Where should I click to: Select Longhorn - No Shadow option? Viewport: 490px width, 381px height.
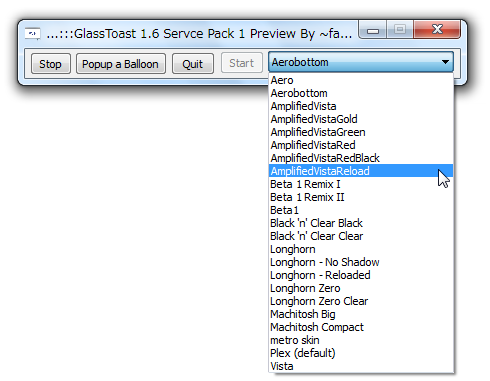(x=361, y=262)
